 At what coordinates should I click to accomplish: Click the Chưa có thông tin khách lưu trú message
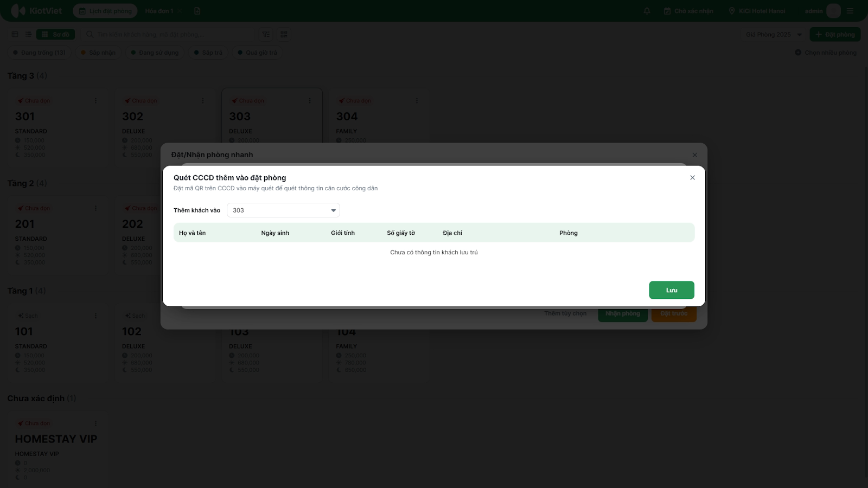pos(434,253)
